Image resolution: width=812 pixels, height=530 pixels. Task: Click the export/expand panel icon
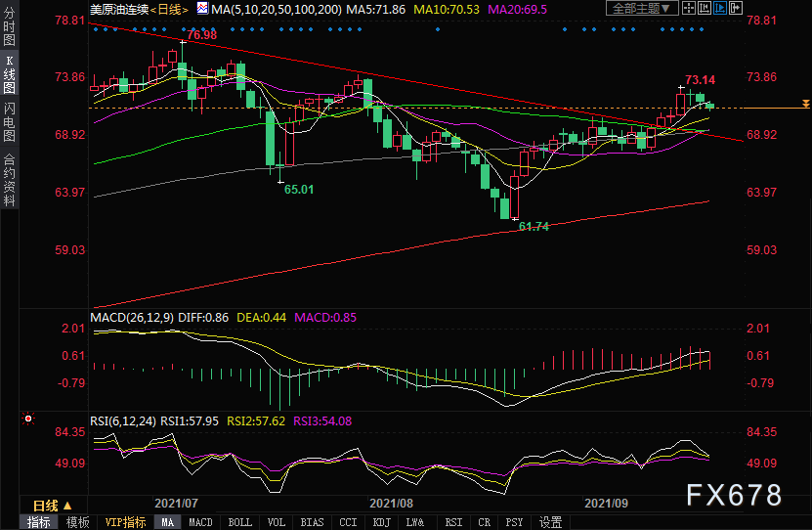click(x=736, y=8)
